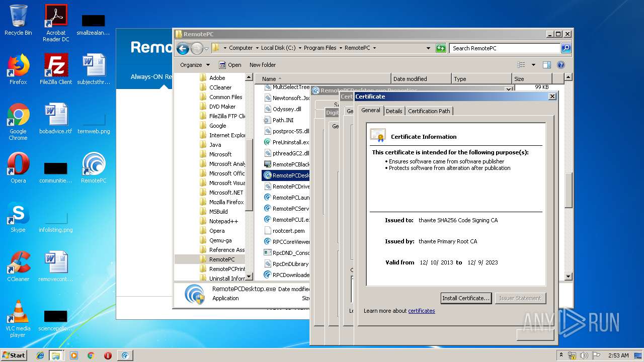Open Google Chrome desktop shortcut
Screen dimensions: 644x362
(18, 122)
